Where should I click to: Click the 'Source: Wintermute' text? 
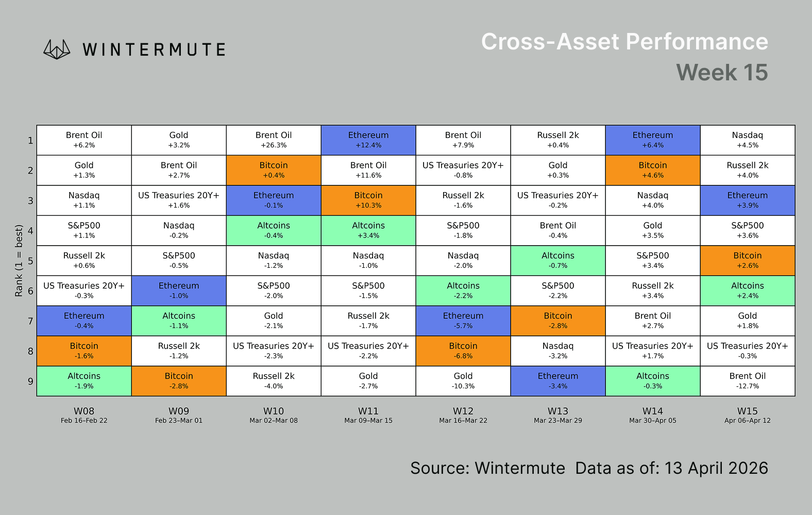(487, 468)
